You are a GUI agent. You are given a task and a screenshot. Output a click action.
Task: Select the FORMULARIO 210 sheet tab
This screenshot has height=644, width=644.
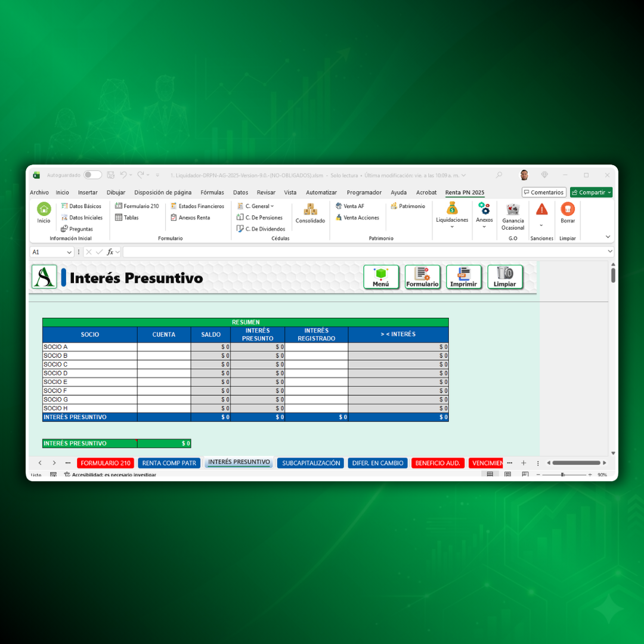(x=106, y=463)
